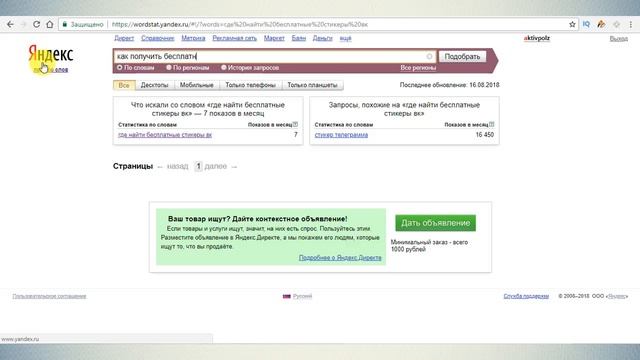Image resolution: width=640 pixels, height=360 pixels.
Task: Click the 'Яндекс' copyright footer link
Action: coord(616,296)
